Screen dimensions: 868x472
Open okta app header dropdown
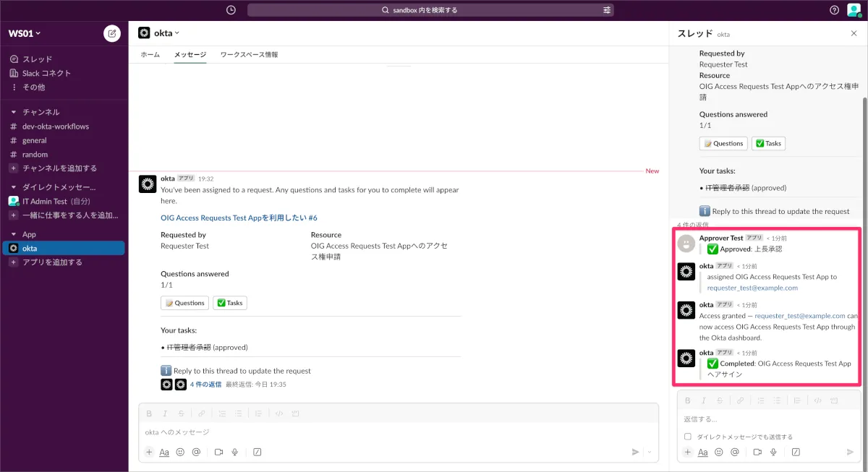tap(166, 33)
